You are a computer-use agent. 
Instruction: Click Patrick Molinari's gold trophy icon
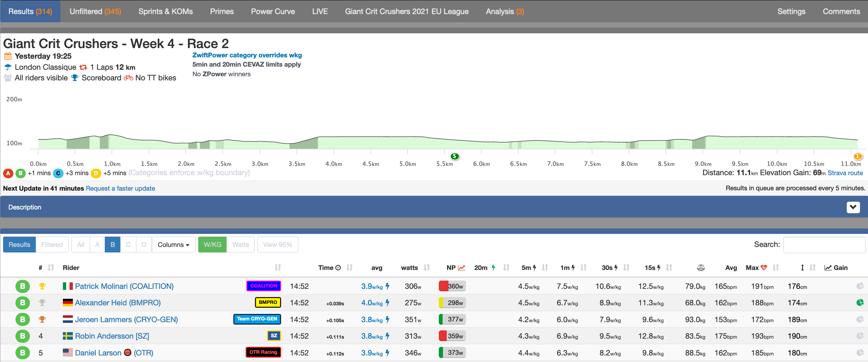coord(42,286)
